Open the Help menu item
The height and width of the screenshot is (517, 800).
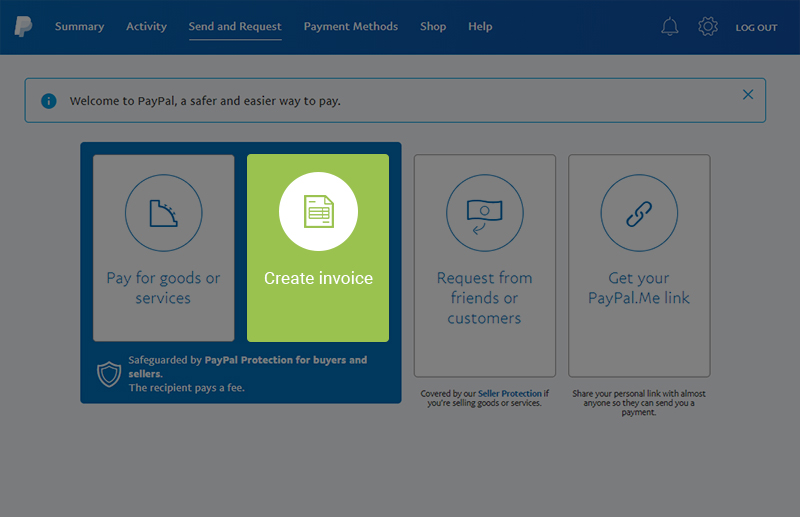(480, 27)
